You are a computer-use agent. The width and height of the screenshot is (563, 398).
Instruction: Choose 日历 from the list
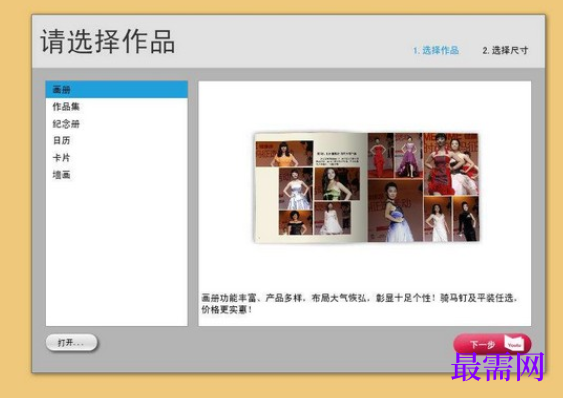(116, 140)
